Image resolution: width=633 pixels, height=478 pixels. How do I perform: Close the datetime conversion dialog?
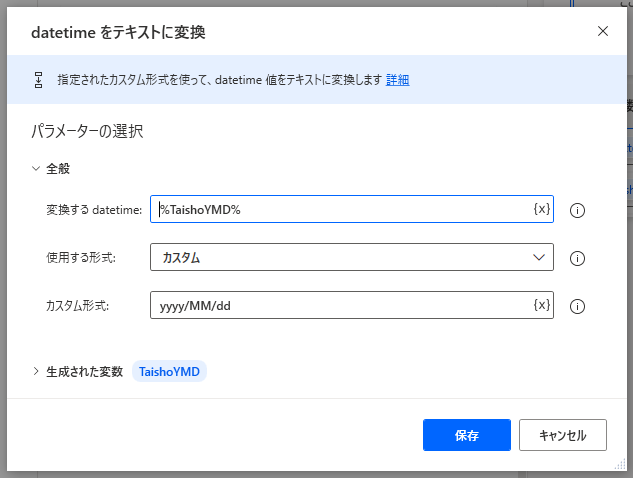pyautogui.click(x=602, y=31)
